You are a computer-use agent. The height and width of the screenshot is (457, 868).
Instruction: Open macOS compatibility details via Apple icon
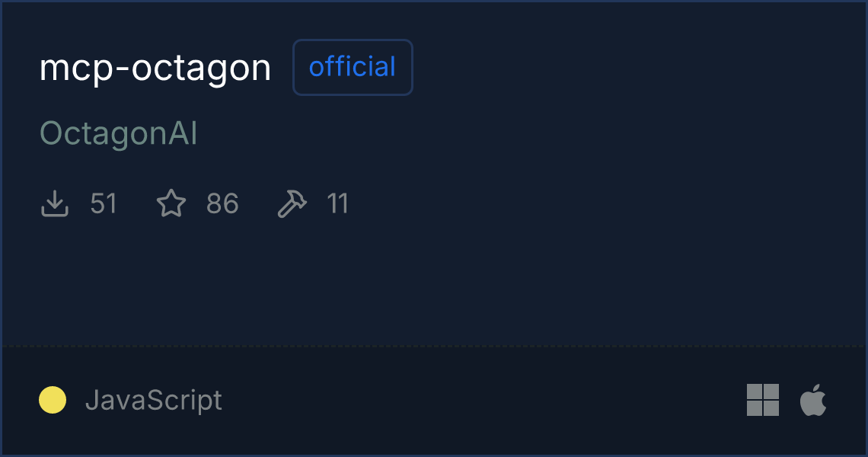coord(813,399)
